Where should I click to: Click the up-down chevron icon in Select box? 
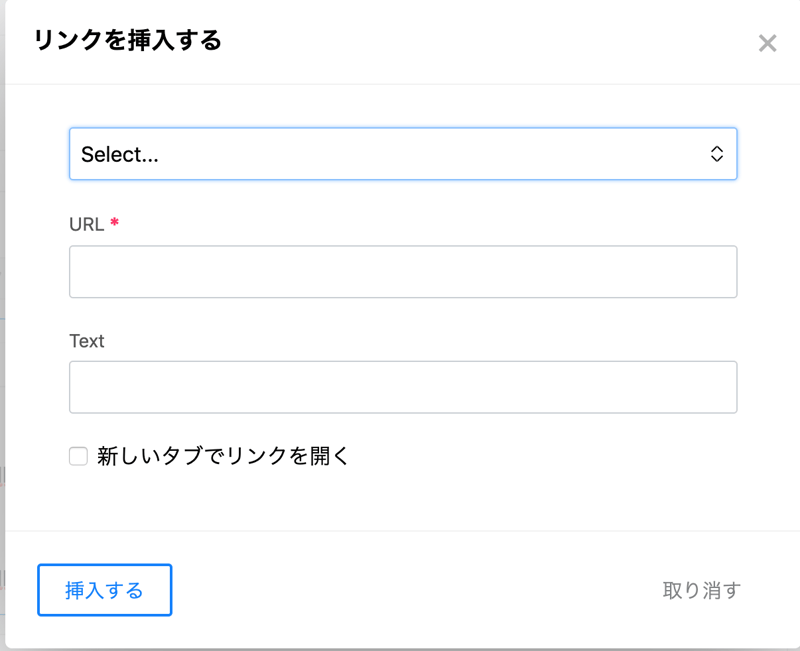[716, 154]
